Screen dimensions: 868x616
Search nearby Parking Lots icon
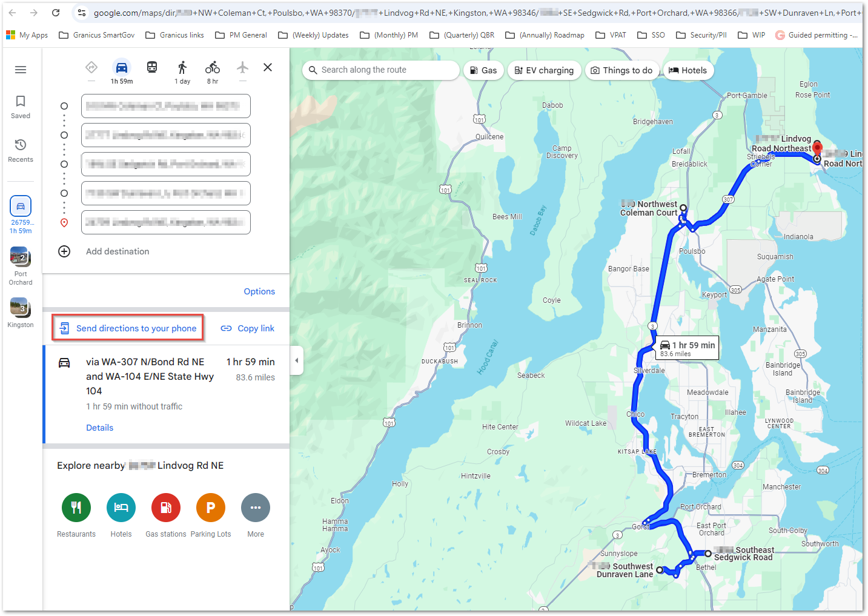tap(211, 508)
